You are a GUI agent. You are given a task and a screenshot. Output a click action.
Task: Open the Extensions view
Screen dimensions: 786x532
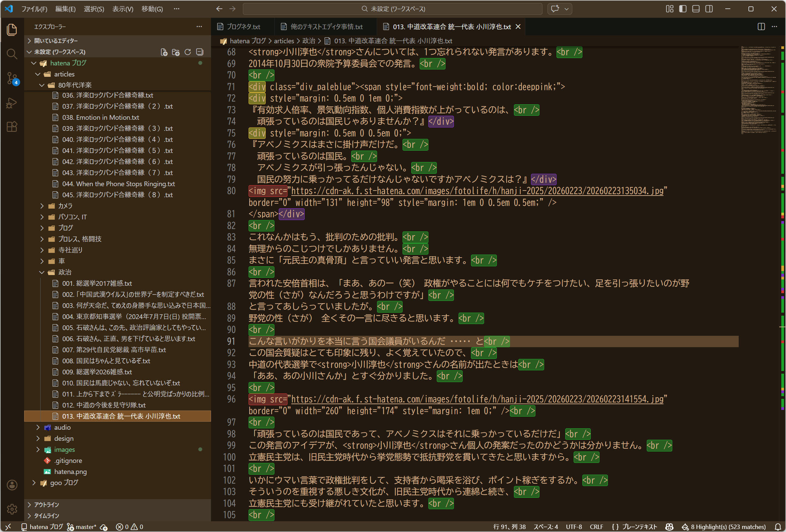point(12,127)
